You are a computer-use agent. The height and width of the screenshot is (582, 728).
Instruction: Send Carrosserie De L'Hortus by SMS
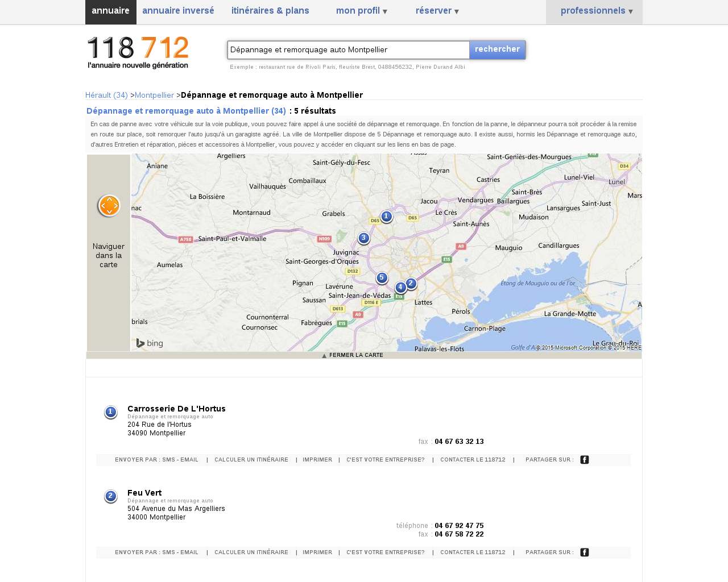tap(168, 460)
